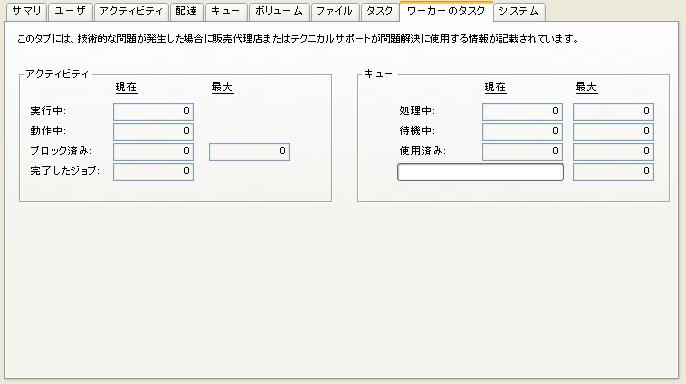The height and width of the screenshot is (384, 686).
Task: Click the 使用済み: label
Action: tap(423, 151)
